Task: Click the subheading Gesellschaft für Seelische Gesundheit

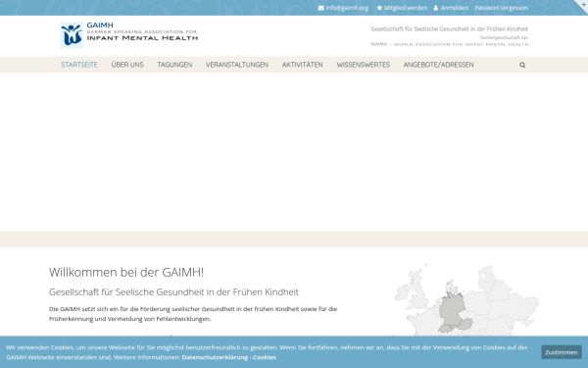Action: click(174, 292)
